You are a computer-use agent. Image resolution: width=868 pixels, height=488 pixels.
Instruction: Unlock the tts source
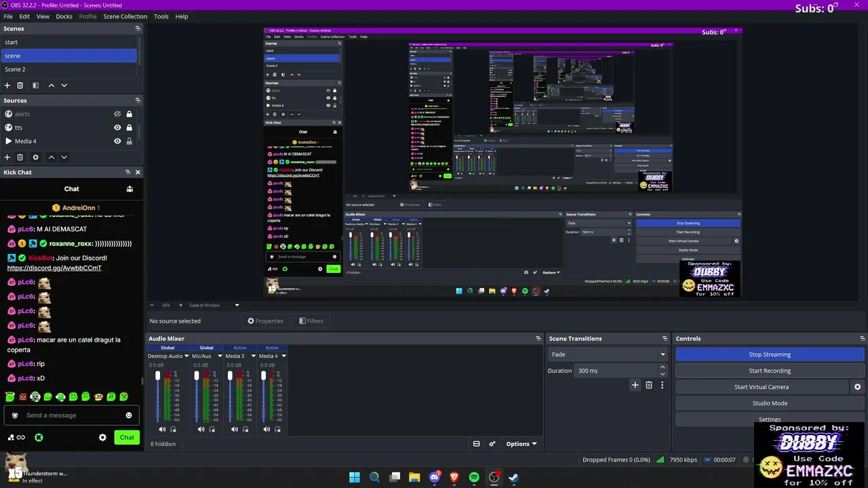129,127
